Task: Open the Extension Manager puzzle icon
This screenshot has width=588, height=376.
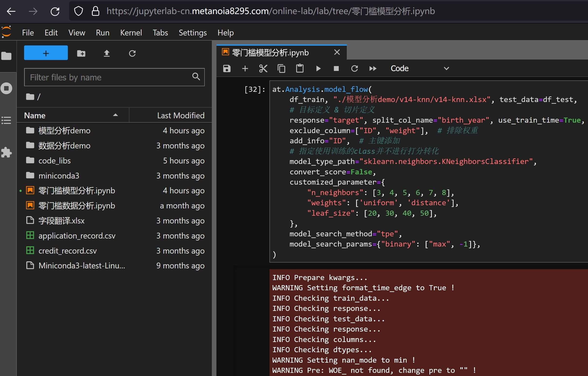Action: (x=7, y=153)
